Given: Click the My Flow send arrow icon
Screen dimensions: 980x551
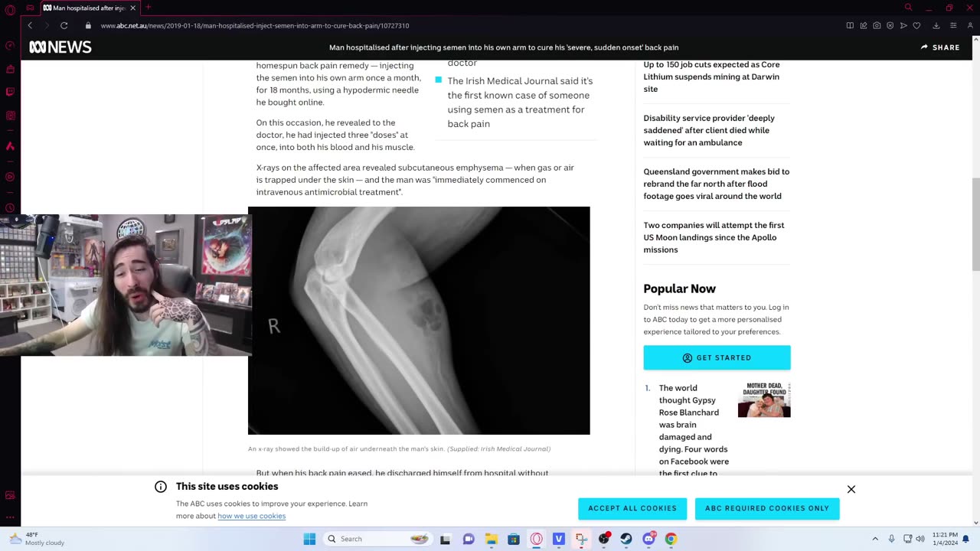Looking at the screenshot, I should pos(903,25).
